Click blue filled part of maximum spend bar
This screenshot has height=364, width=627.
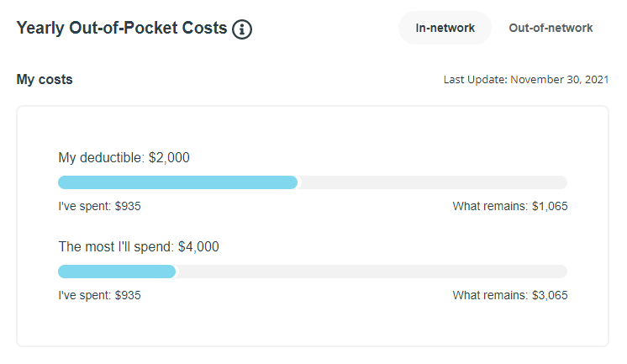pos(116,272)
